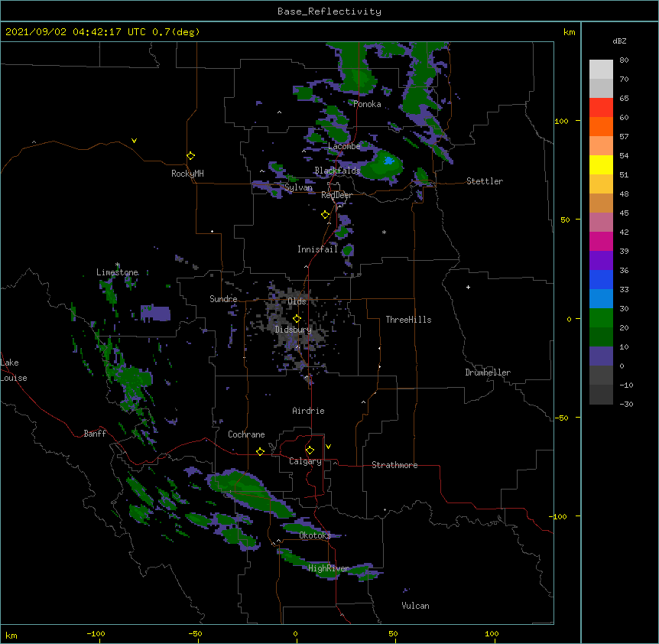The width and height of the screenshot is (659, 644).
Task: Click the km unit label at top right
Action: pyautogui.click(x=569, y=32)
